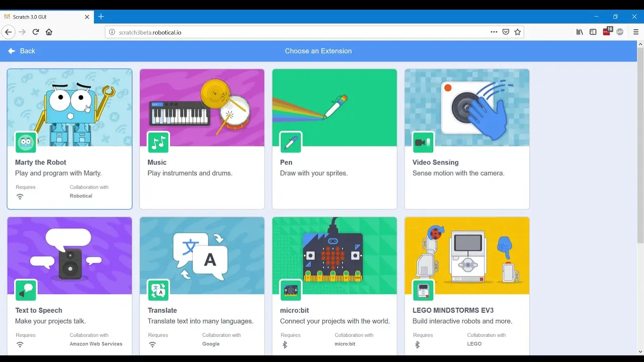Click the address bar URL field
The height and width of the screenshot is (362, 644).
pos(297,32)
